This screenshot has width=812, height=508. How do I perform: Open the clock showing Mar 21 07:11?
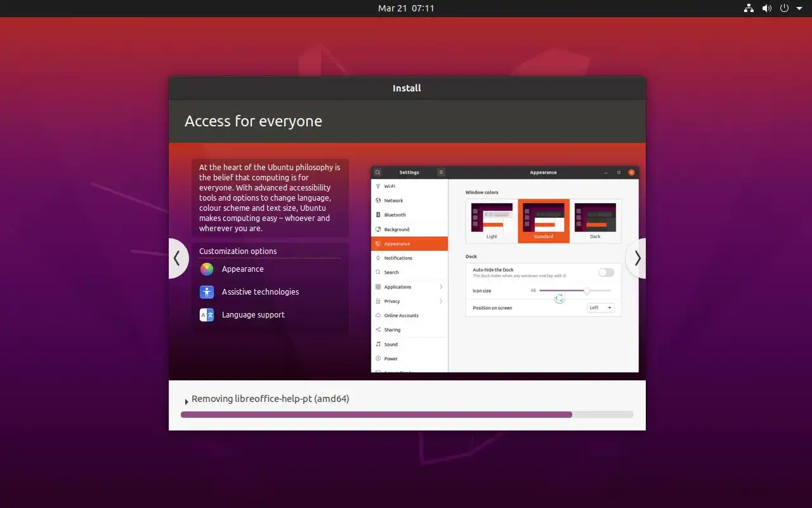pyautogui.click(x=406, y=8)
